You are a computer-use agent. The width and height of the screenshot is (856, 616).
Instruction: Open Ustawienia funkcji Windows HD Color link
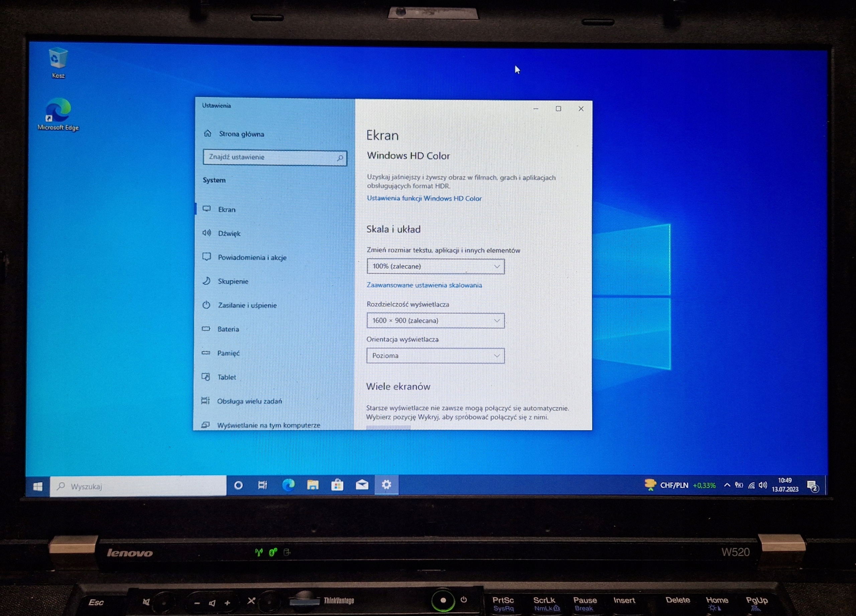pyautogui.click(x=424, y=199)
